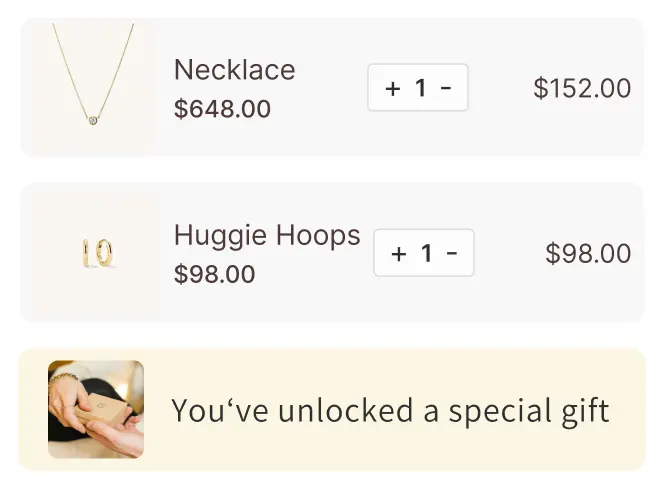Click the $152.00 Necklace line total
Image resolution: width=664 pixels, height=502 pixels.
pos(582,88)
